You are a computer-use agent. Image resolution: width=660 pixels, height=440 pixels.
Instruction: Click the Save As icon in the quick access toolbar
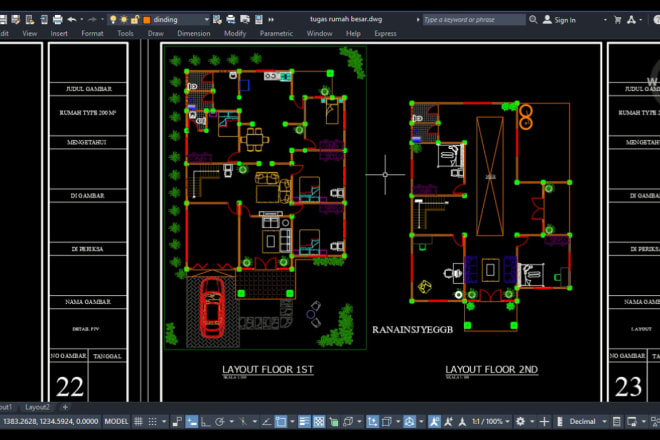click(x=16, y=19)
